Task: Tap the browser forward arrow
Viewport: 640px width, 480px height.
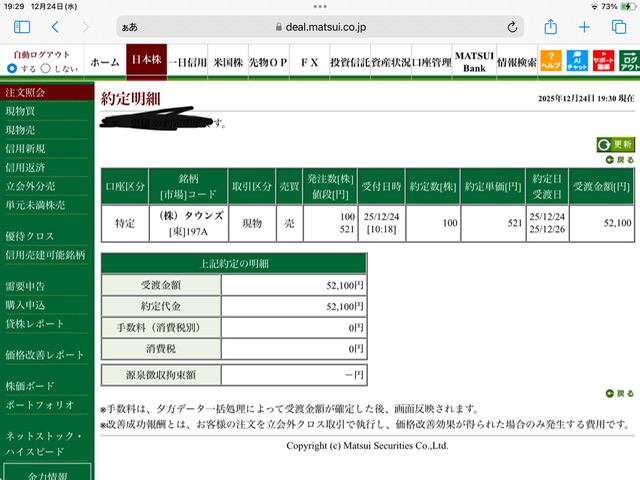Action: pos(85,27)
